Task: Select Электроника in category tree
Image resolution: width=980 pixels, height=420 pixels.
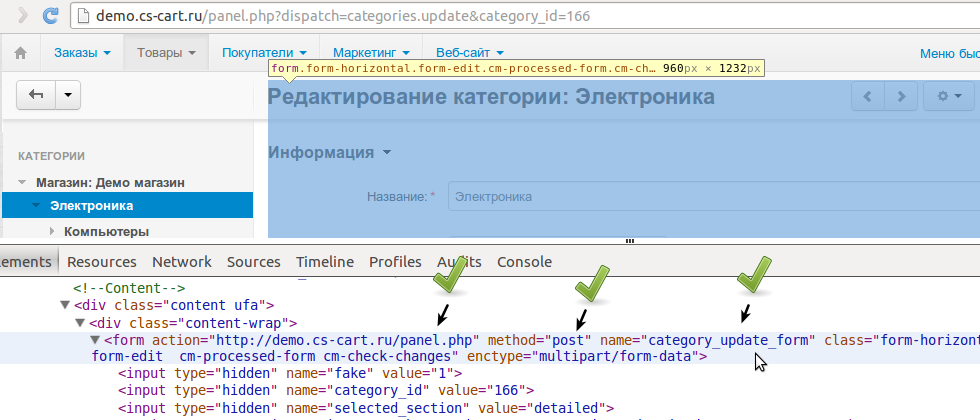Action: tap(91, 205)
